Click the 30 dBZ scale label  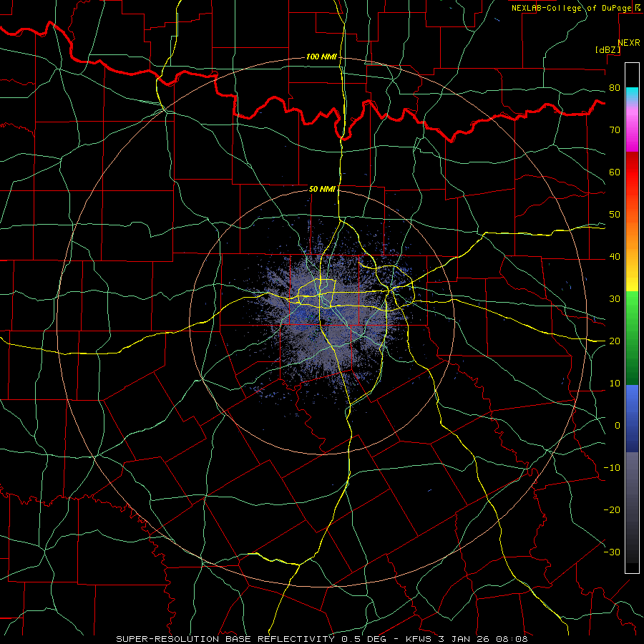(615, 299)
